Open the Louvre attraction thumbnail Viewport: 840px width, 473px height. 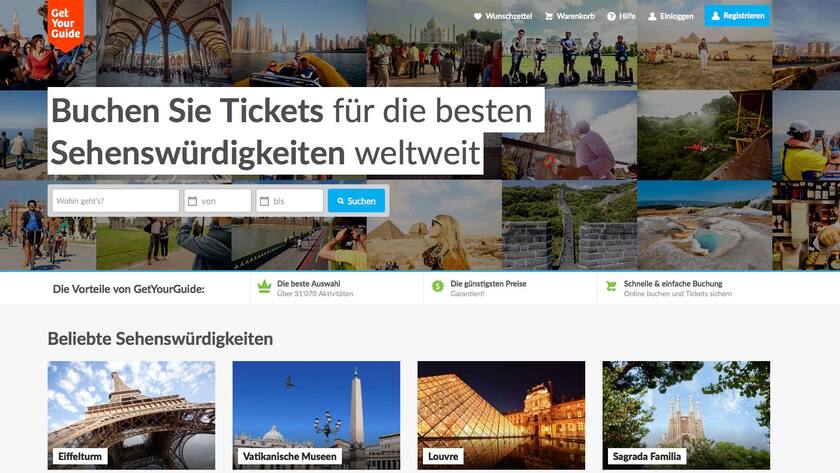point(501,415)
